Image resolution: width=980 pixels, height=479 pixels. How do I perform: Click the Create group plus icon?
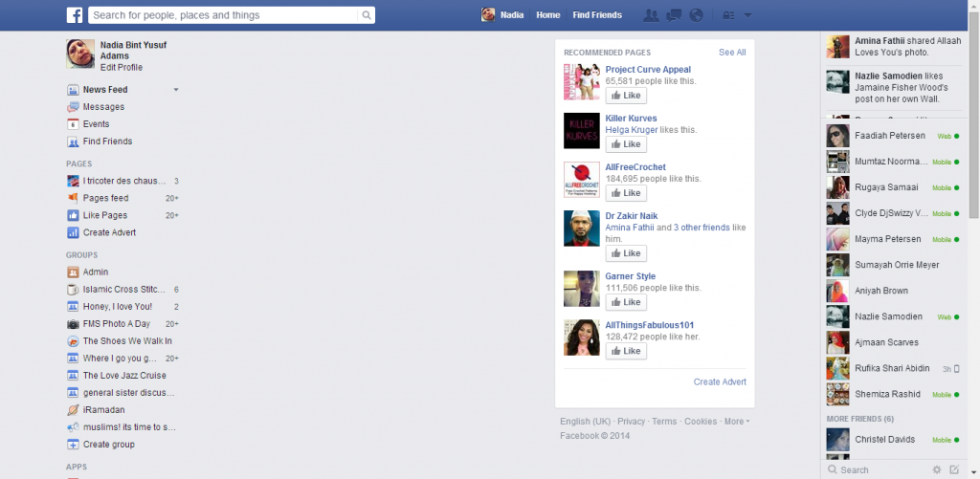pos(73,445)
